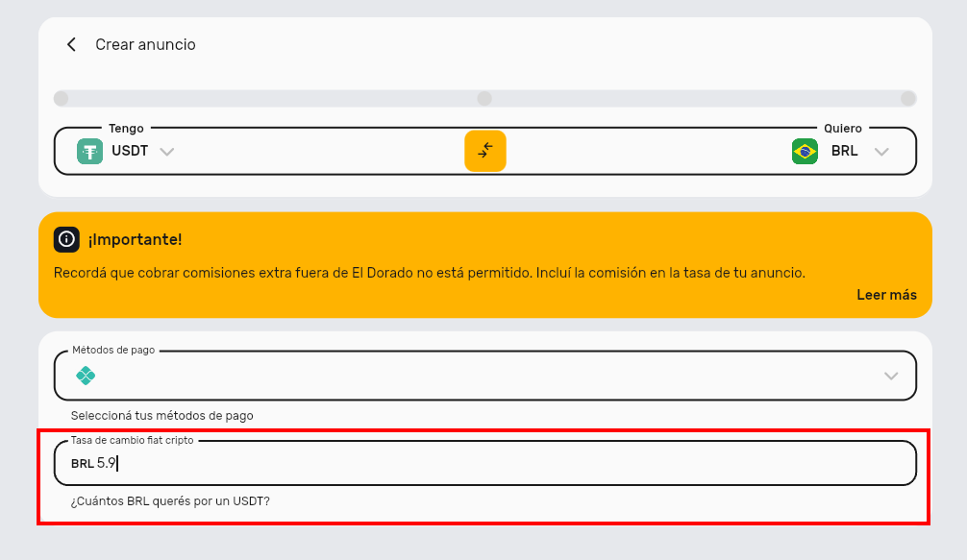Open the Métodos de pago dropdown arrow
Viewport: 967px width, 560px height.
(x=891, y=376)
